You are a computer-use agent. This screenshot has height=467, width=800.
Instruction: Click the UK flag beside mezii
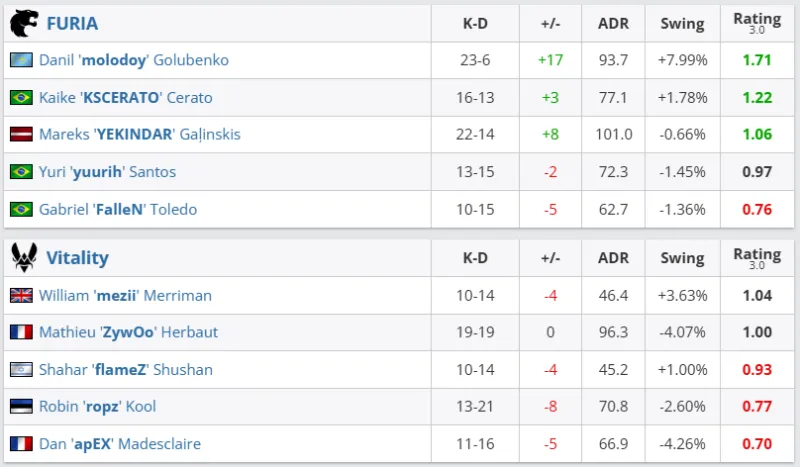coord(21,296)
